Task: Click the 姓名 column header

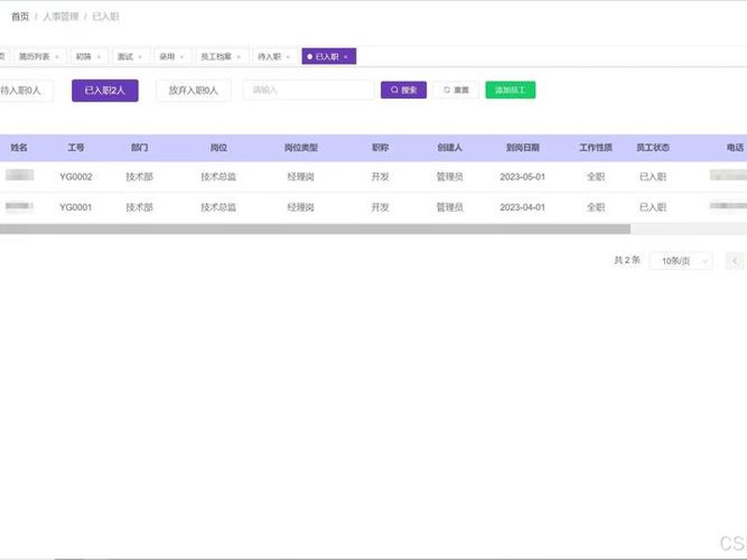Action: (19, 147)
